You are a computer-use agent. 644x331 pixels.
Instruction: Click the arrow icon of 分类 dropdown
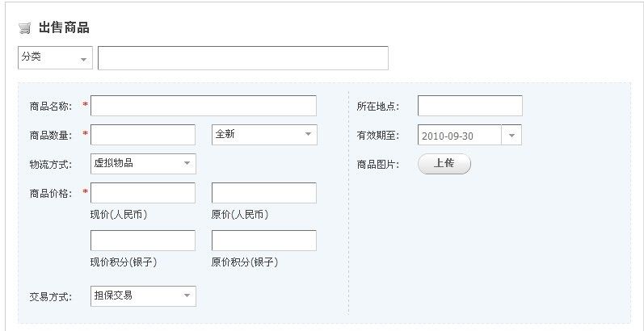coord(84,60)
